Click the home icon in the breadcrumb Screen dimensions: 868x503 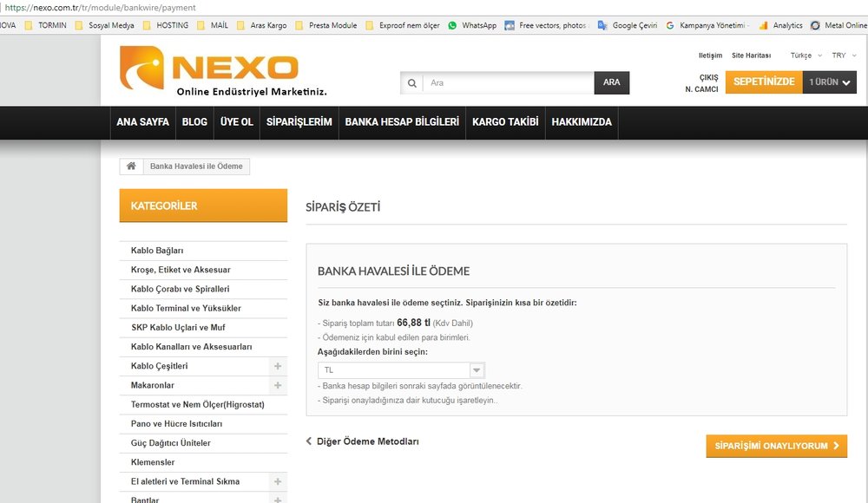tap(131, 166)
